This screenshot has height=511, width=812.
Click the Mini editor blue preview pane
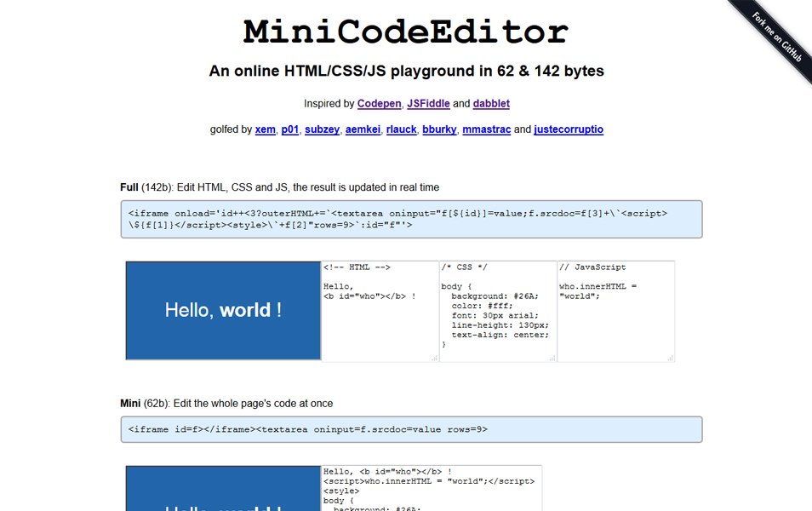point(223,488)
